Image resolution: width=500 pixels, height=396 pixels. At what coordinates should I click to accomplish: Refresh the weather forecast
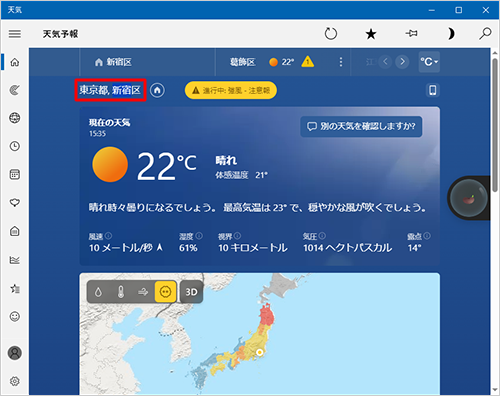point(331,34)
